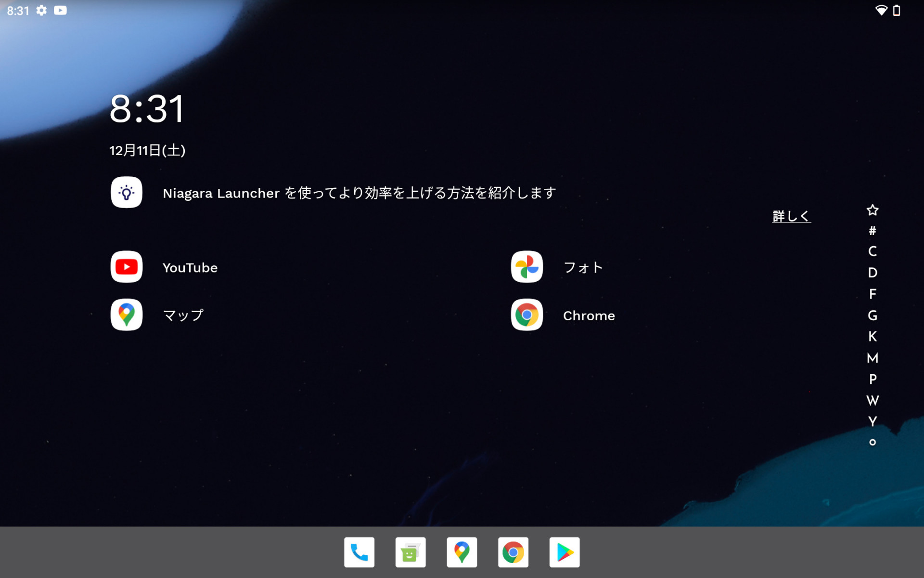Tap the date 12月11日(土)

(x=147, y=150)
